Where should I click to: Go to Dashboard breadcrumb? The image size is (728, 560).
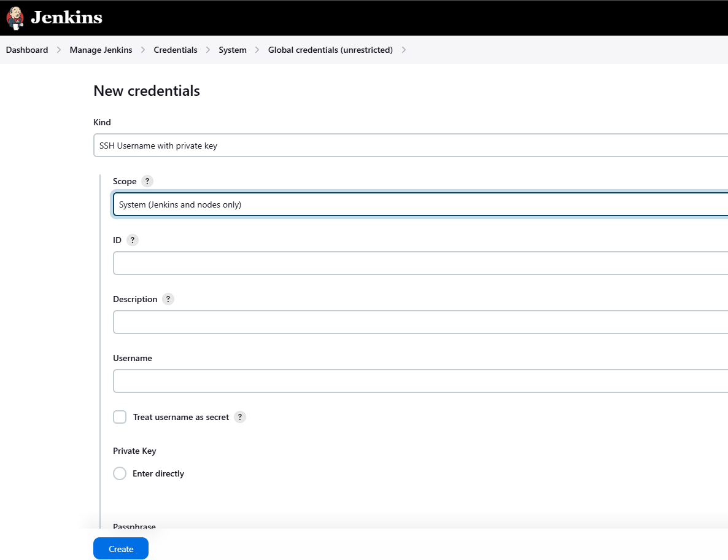tap(27, 50)
